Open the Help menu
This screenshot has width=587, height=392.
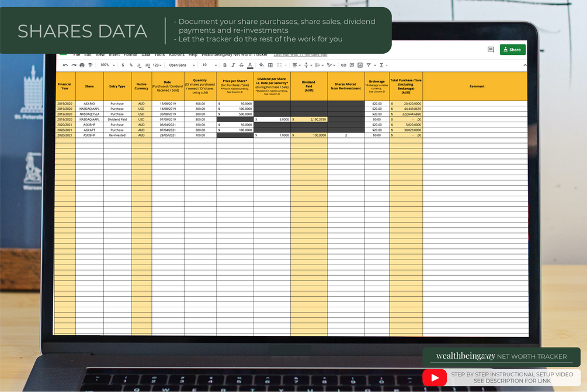193,55
